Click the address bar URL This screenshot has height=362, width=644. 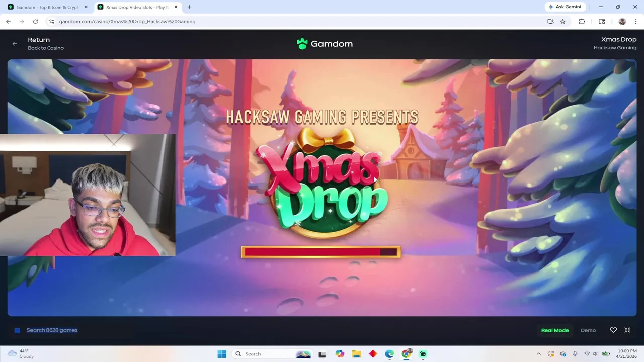pyautogui.click(x=127, y=21)
